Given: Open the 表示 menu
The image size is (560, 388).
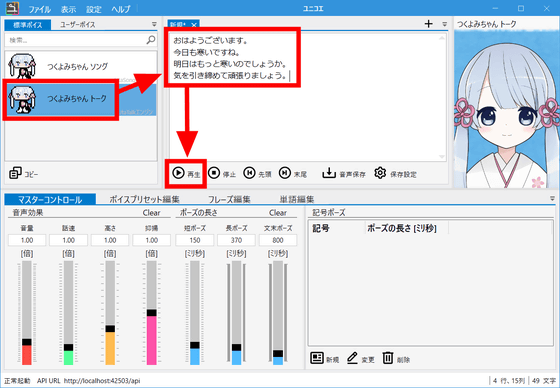Looking at the screenshot, I should [x=68, y=9].
